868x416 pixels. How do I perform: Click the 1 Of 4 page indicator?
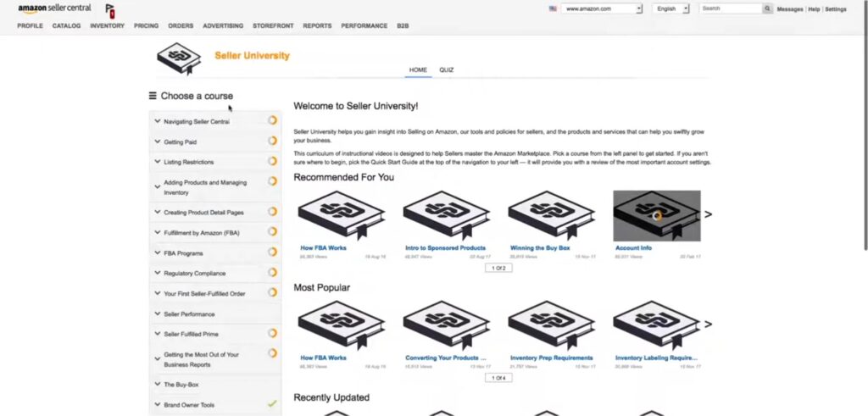point(498,378)
